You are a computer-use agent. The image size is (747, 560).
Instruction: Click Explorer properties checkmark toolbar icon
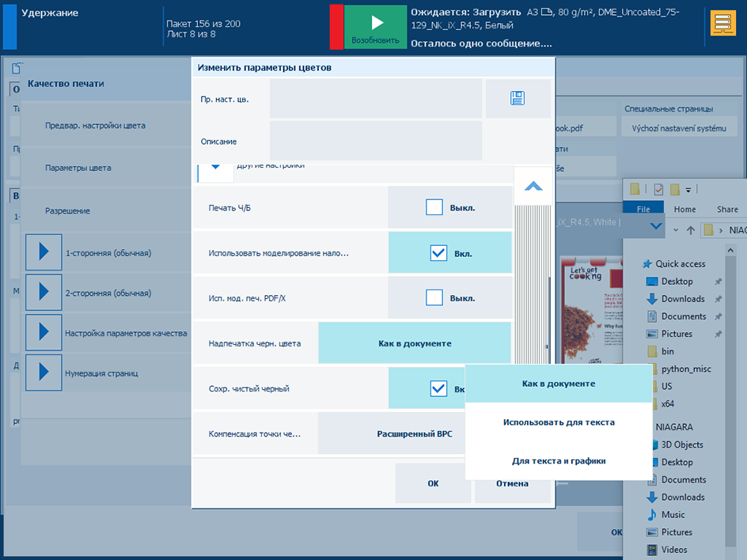pyautogui.click(x=658, y=190)
